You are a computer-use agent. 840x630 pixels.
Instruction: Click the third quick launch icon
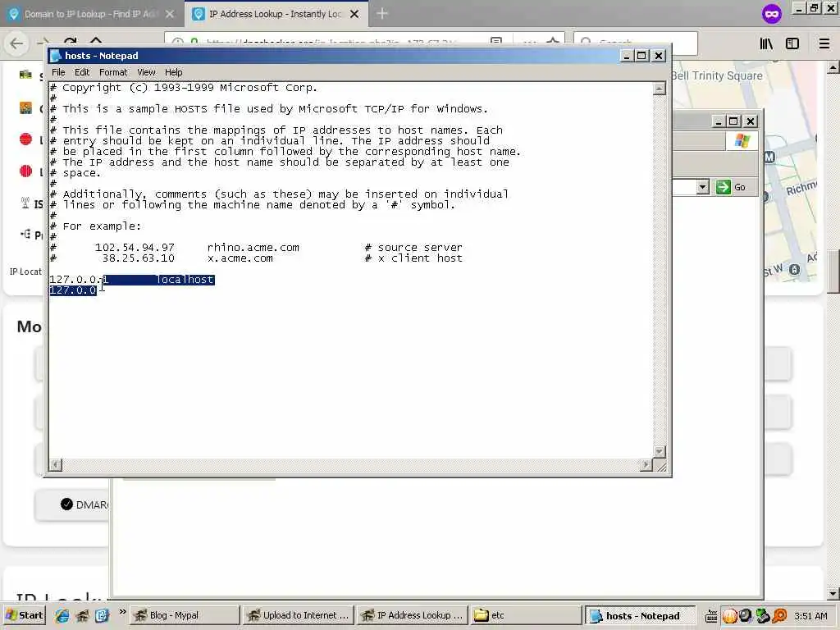(103, 615)
